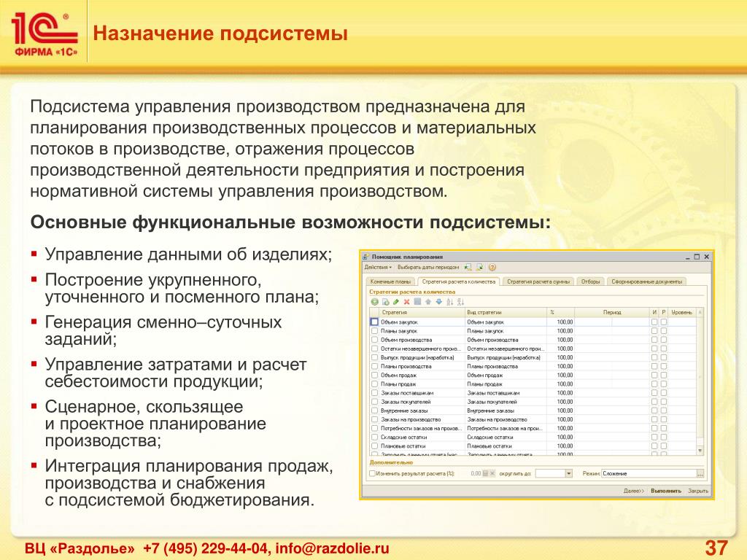Click the Выполнить button
The width and height of the screenshot is (747, 560).
pos(666,491)
